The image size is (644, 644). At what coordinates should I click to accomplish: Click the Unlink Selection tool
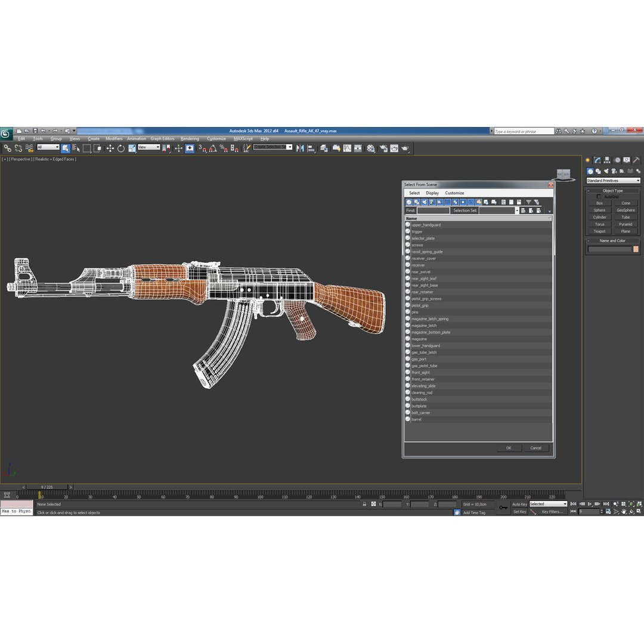[18, 148]
